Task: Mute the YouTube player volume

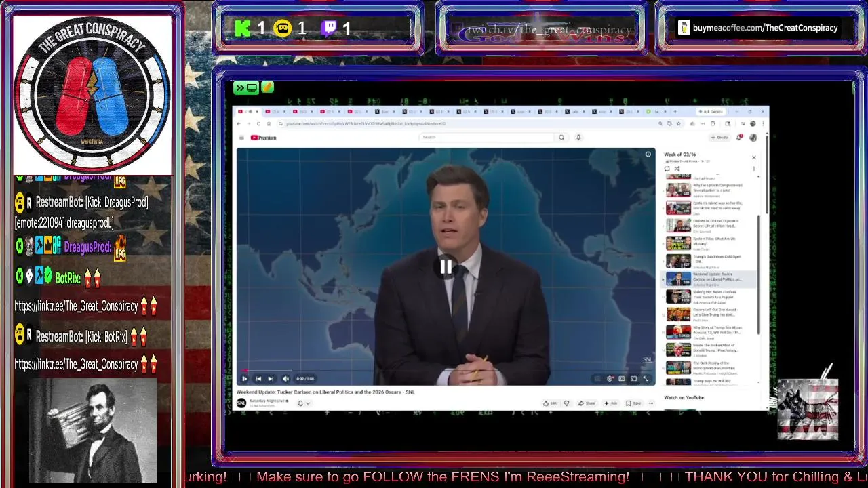Action: pyautogui.click(x=285, y=379)
